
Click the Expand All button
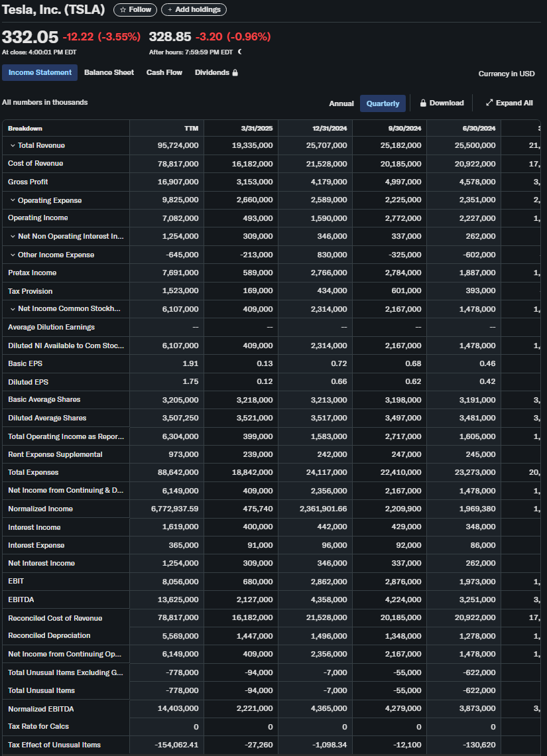(x=509, y=103)
